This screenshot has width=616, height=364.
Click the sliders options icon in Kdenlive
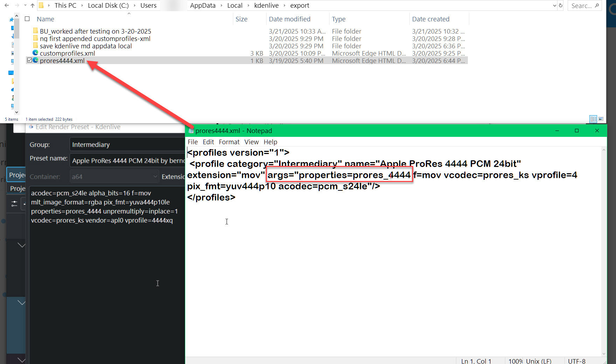coord(14,203)
